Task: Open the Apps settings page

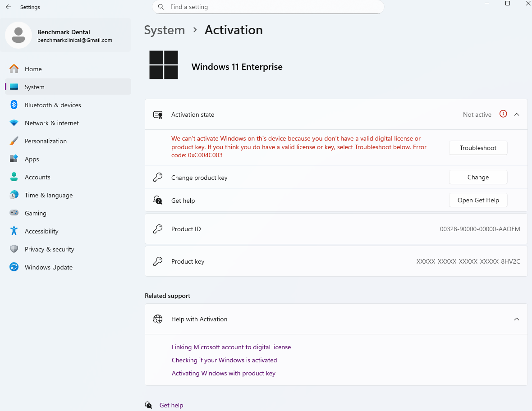Action: tap(32, 159)
